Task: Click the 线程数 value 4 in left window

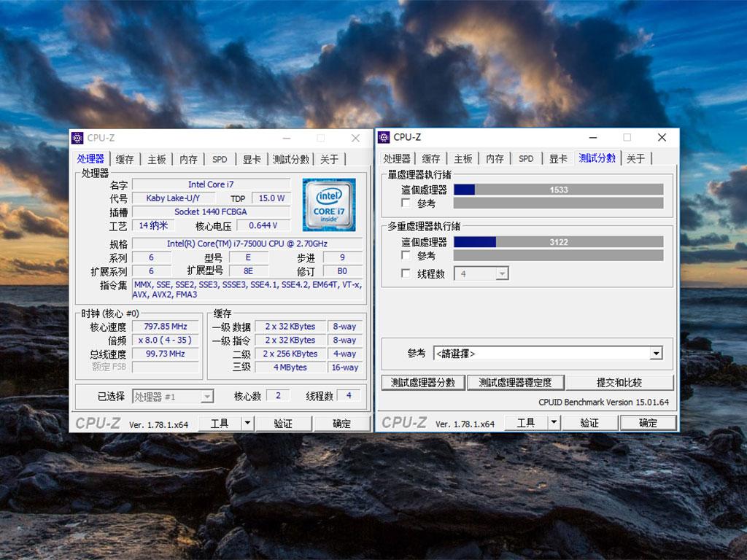Action: (x=349, y=395)
